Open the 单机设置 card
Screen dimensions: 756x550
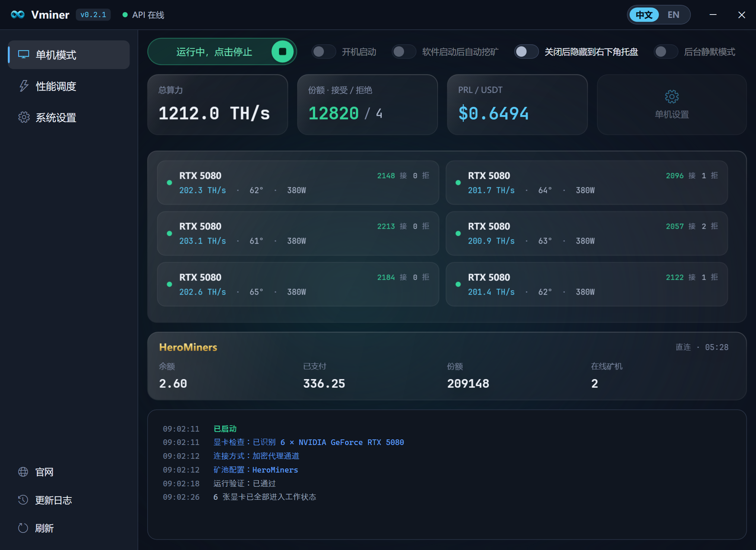(671, 105)
